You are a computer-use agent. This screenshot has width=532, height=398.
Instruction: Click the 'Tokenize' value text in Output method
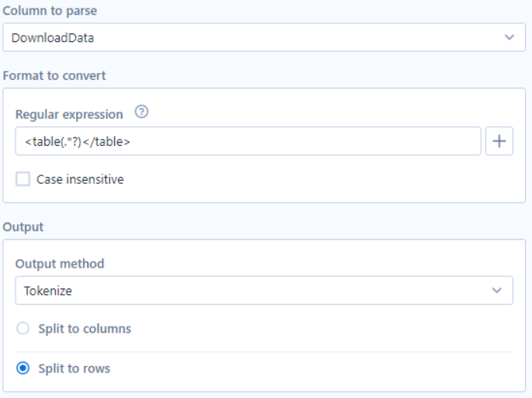point(48,291)
